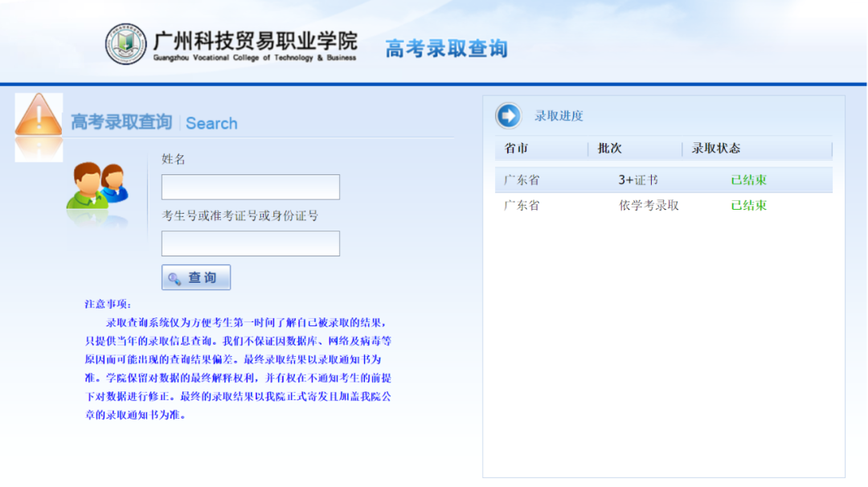
Task: Click the Search label next to title
Action: tap(211, 122)
